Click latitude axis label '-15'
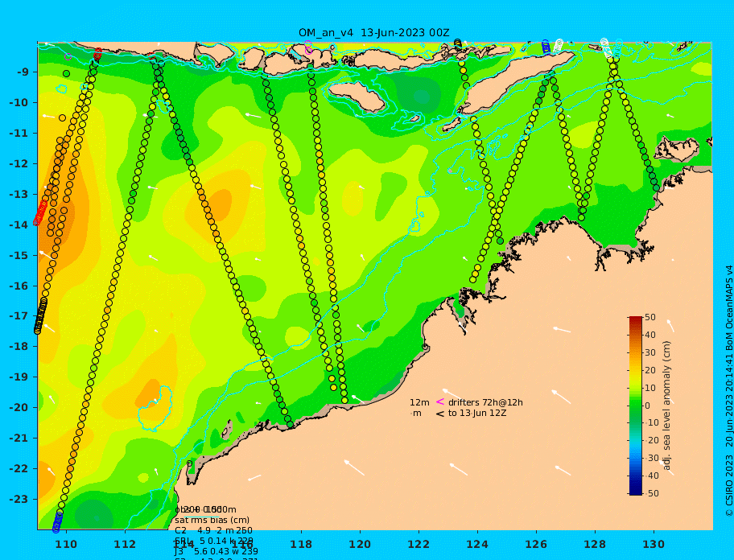Screen dimensions: 734x560 click(19, 255)
